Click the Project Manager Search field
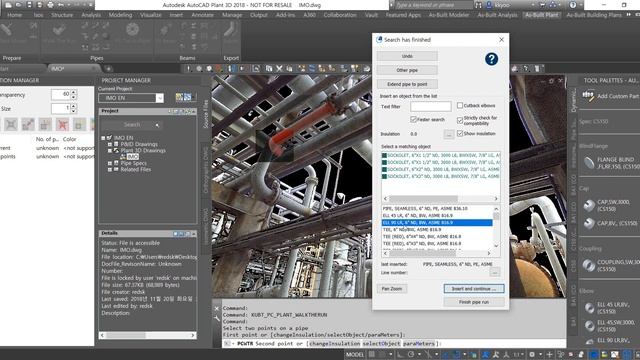 [132, 125]
